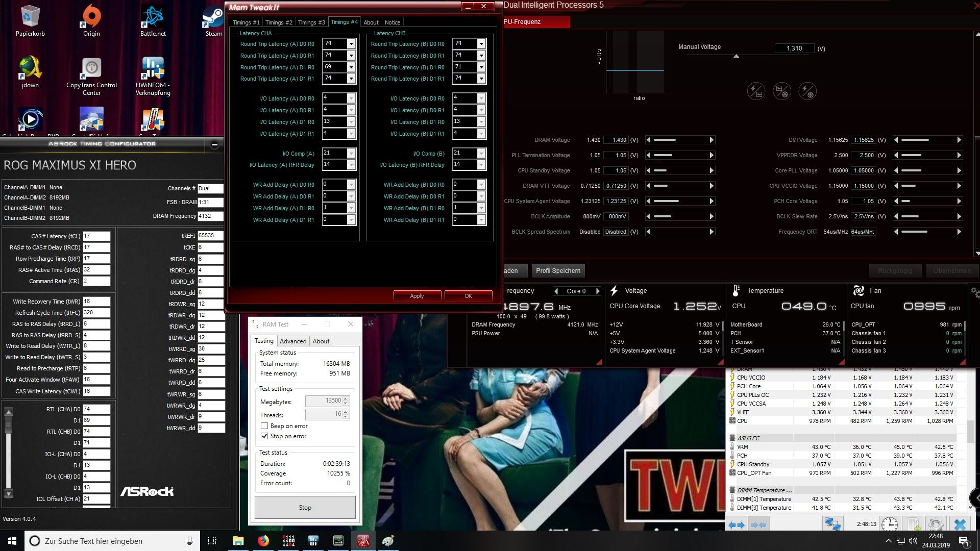Click the HWiNFO network monitors icon
Screen dimensions: 980x551
click(x=832, y=524)
